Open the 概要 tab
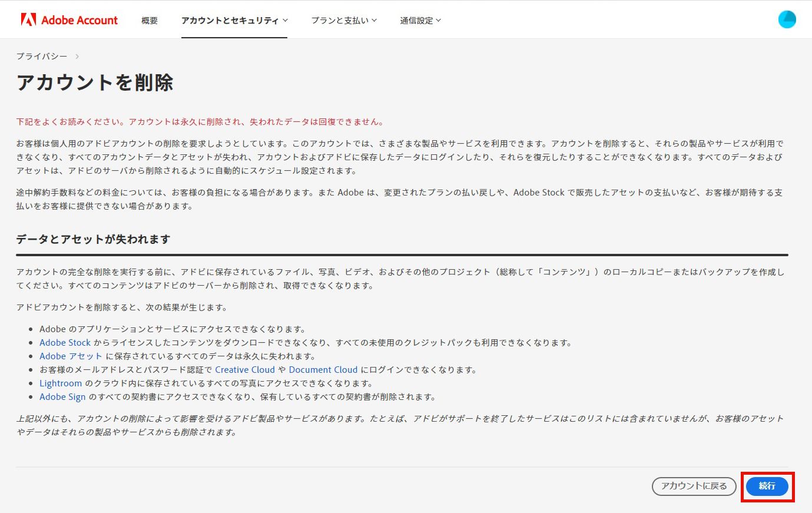Image resolution: width=812 pixels, height=513 pixels. pyautogui.click(x=150, y=21)
